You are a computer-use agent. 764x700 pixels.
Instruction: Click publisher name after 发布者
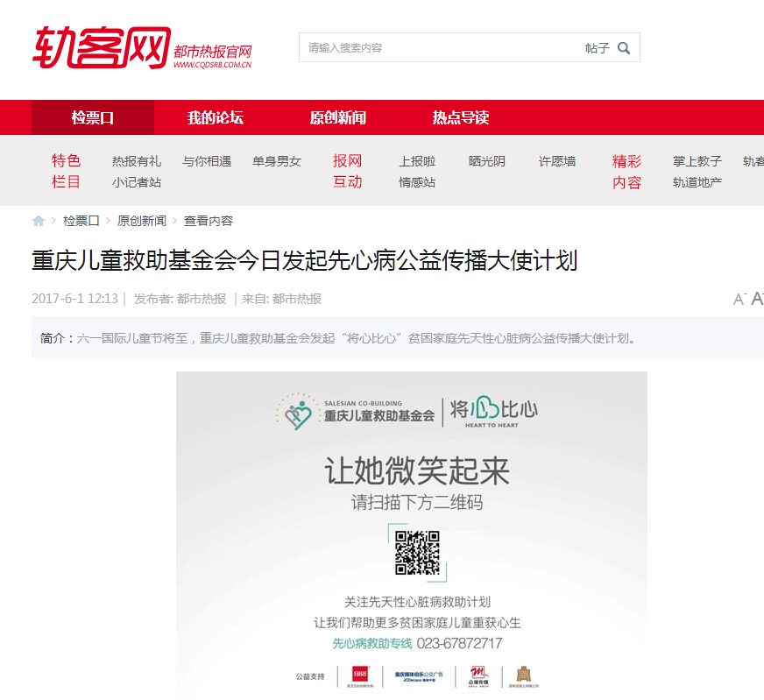202,299
